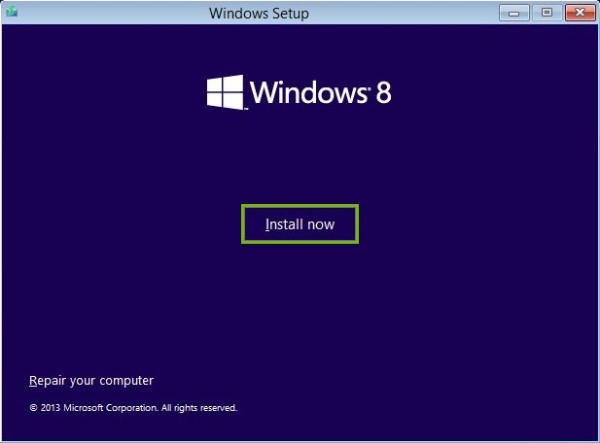Click the Install now button
Screen dimensions: 600x443
(x=300, y=224)
